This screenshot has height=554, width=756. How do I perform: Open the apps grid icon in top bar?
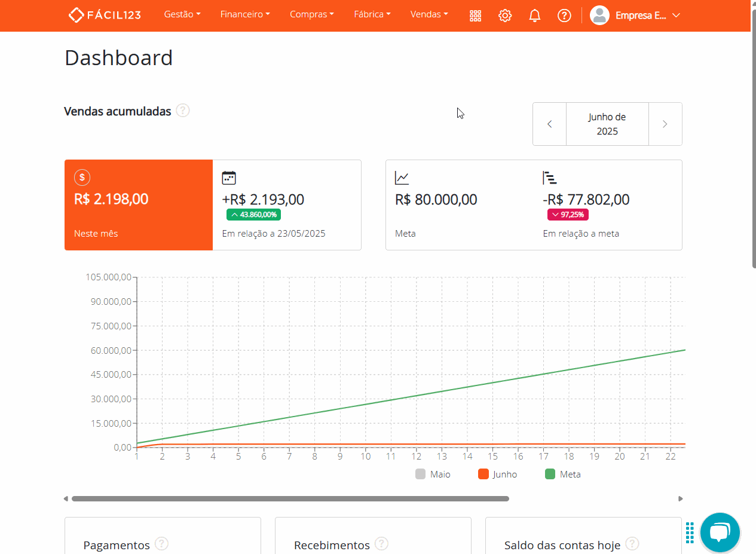point(475,16)
